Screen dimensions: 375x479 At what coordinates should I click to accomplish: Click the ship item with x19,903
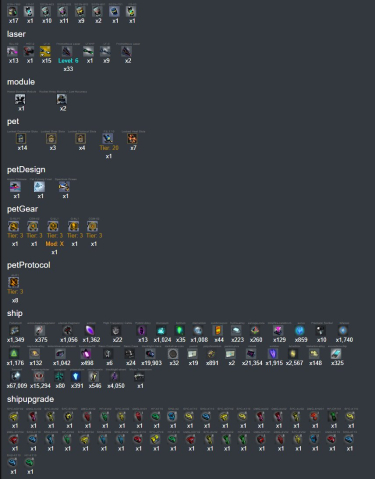tap(150, 353)
